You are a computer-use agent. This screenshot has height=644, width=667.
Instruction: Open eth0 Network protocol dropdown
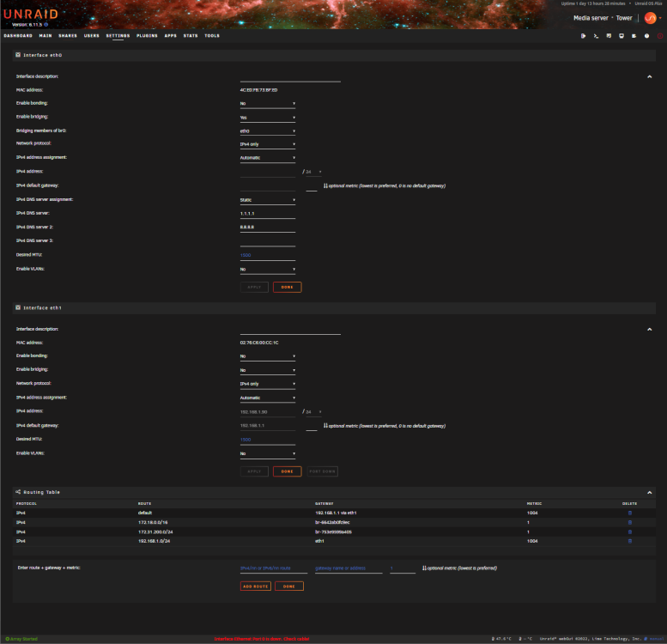point(268,144)
